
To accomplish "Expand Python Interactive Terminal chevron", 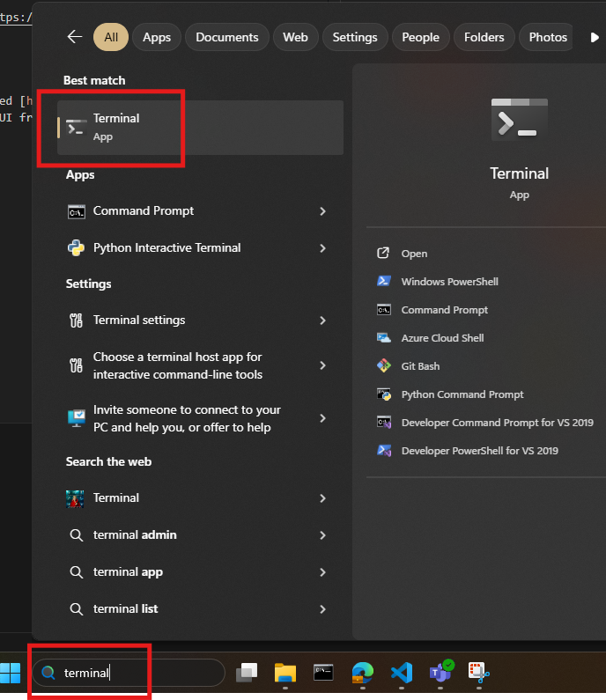I will coord(323,248).
